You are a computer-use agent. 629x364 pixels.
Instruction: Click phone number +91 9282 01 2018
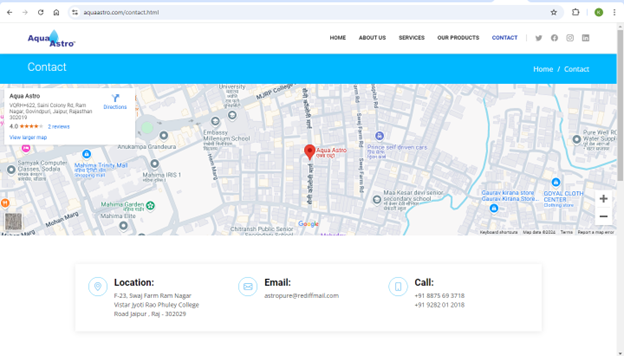439,305
